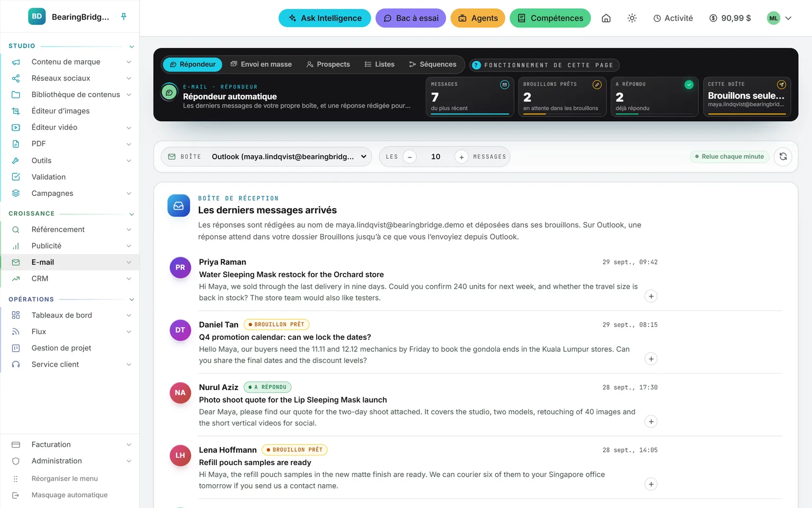Open the Éditeur d'images sidebar item
Image resolution: width=812 pixels, height=508 pixels.
(71, 111)
